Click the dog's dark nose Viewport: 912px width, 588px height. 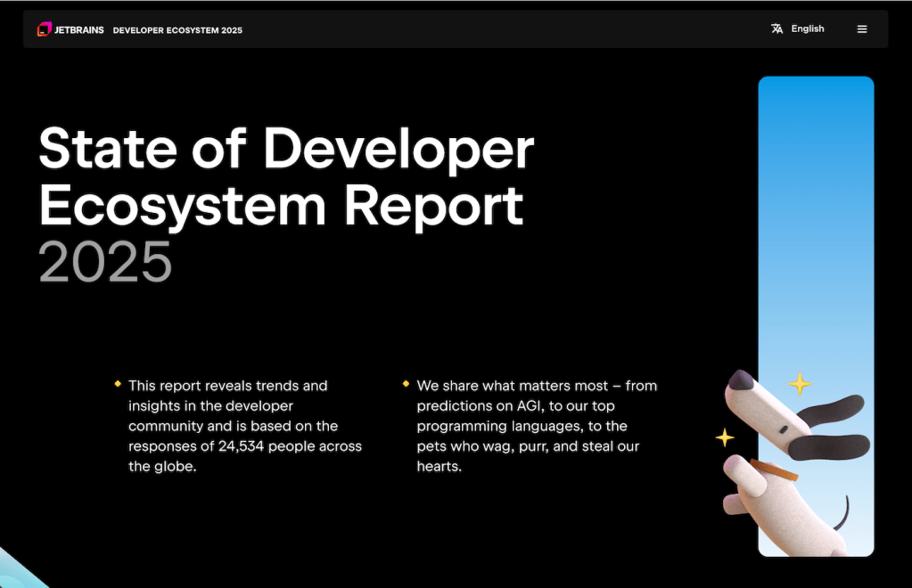coord(738,380)
